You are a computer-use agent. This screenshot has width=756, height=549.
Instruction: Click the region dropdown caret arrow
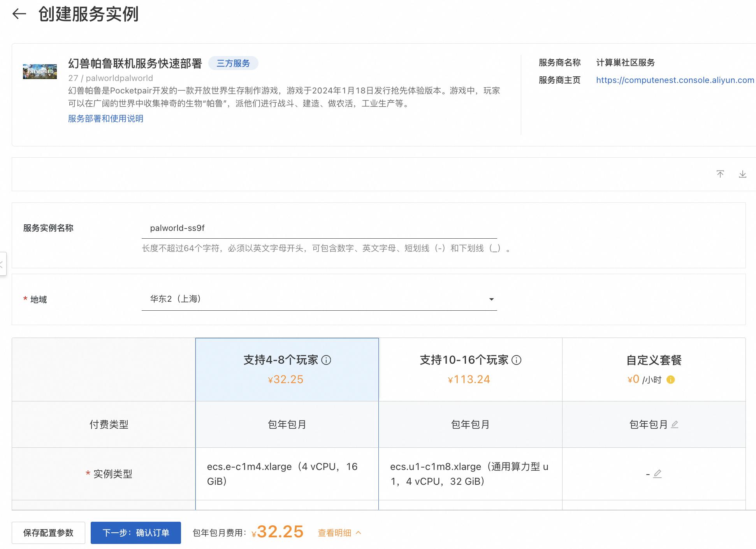pos(491,299)
